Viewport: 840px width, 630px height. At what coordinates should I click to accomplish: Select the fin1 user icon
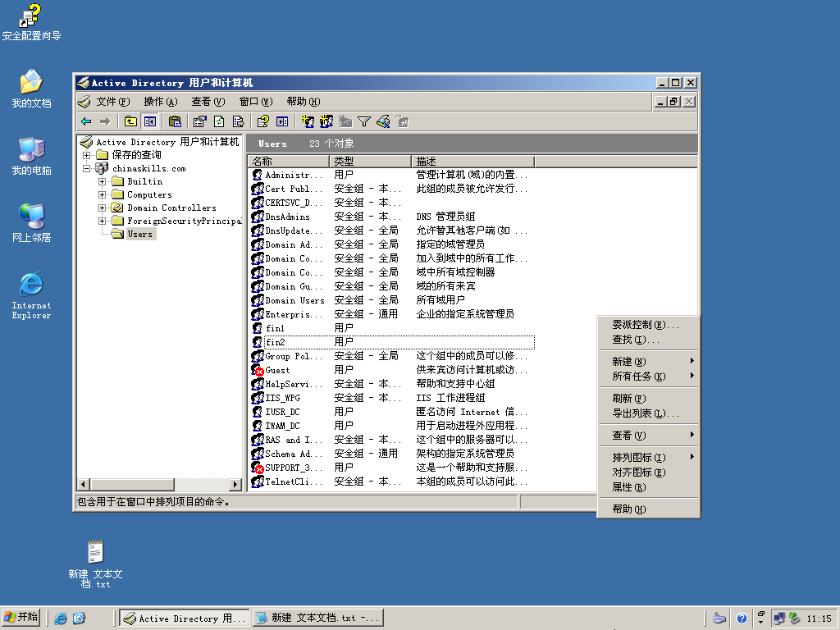click(257, 328)
